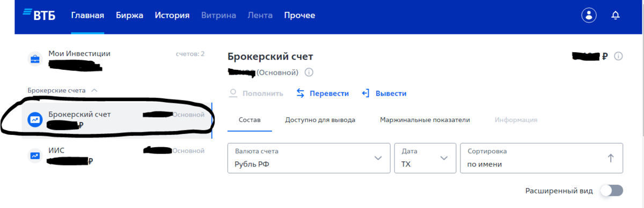
Task: Open the Сортировка field
Action: [x=541, y=158]
